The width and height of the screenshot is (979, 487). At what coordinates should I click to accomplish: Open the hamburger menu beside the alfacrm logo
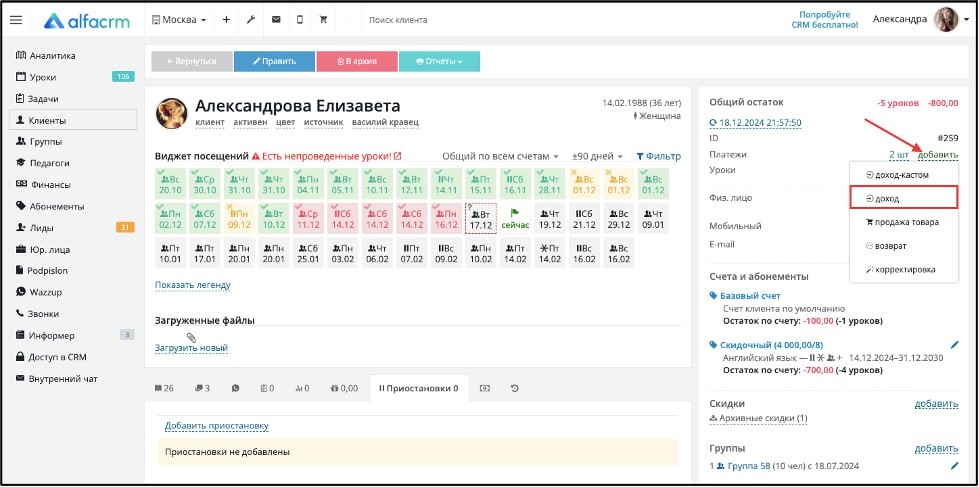click(x=16, y=20)
